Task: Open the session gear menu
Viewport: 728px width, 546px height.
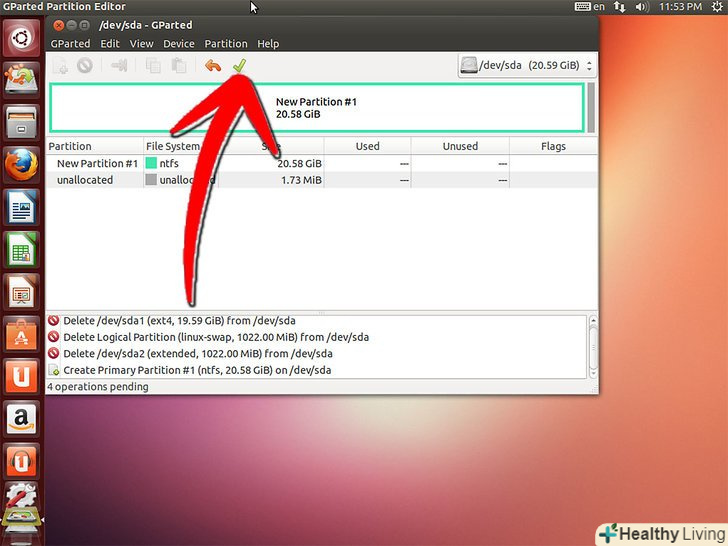Action: click(x=717, y=6)
